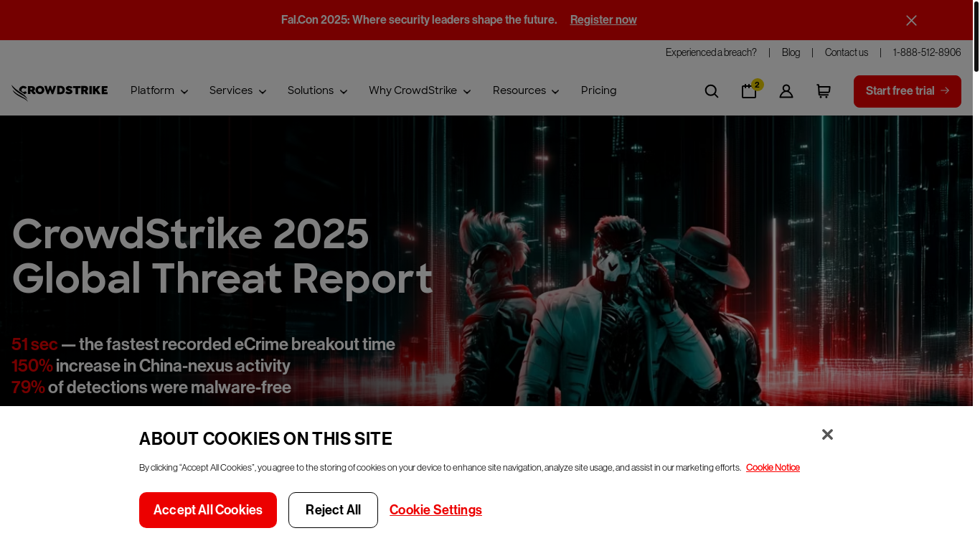Screen dimensions: 980x551
Task: Click the '150%' China-nexus activity statistic
Action: pos(32,366)
